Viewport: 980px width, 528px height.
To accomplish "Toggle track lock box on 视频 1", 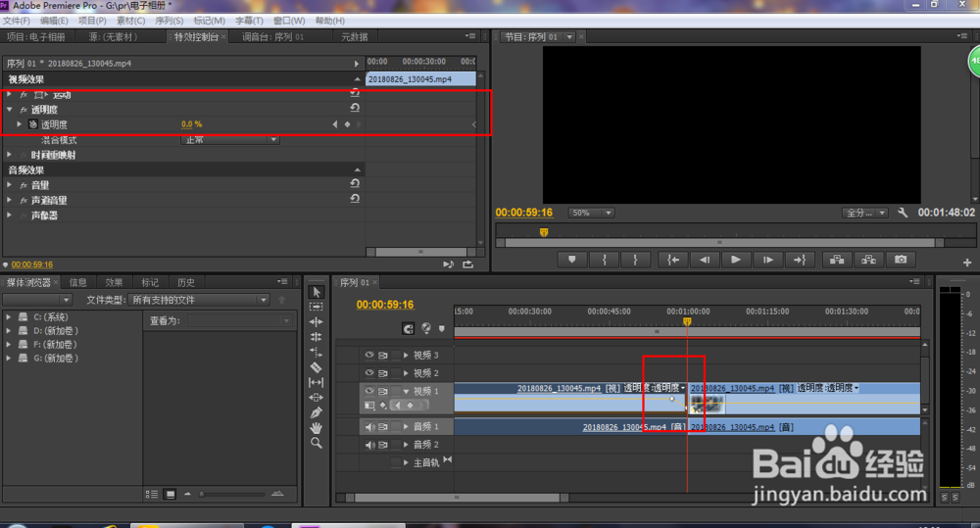I will pos(396,391).
